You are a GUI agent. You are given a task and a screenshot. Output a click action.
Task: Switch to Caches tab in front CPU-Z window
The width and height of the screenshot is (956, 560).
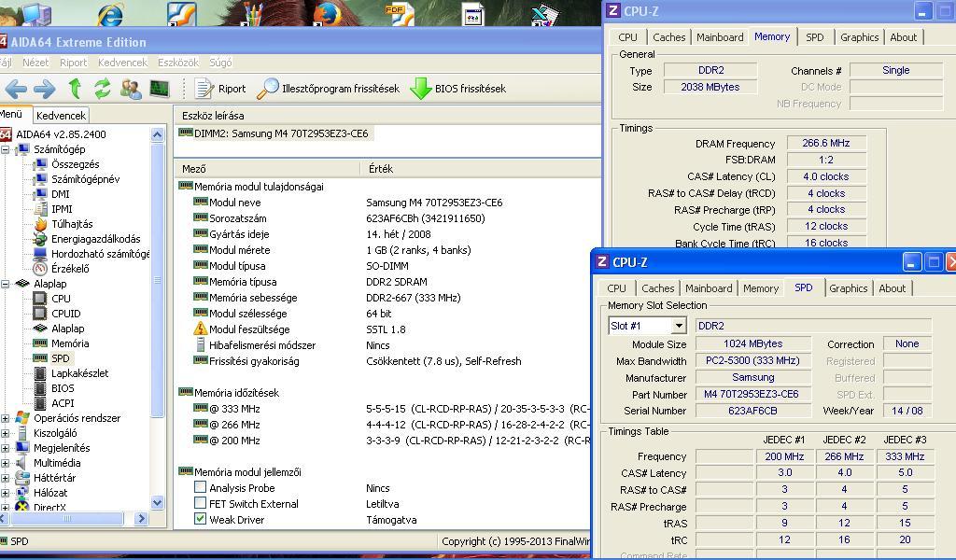point(658,288)
